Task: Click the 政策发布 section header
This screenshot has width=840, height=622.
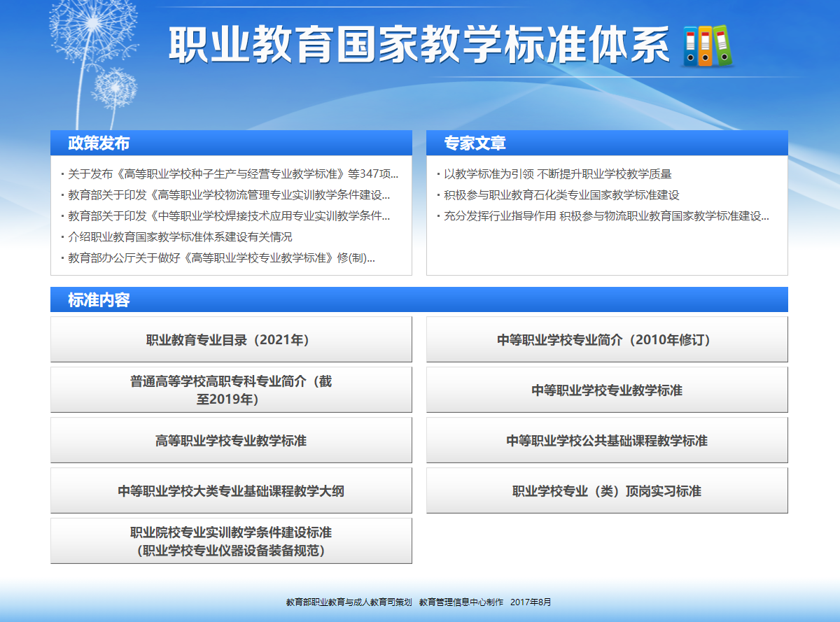Action: pyautogui.click(x=99, y=143)
